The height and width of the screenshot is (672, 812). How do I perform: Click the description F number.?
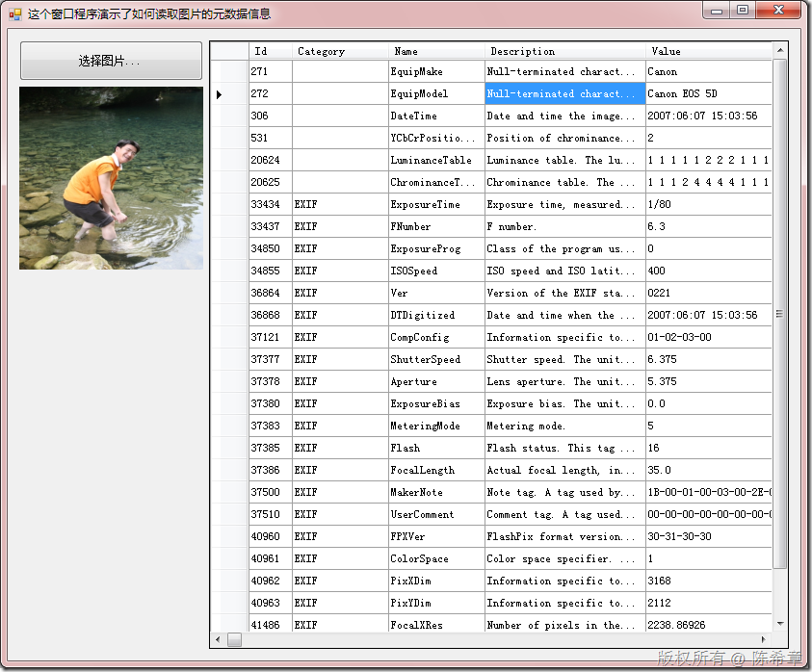pos(565,227)
